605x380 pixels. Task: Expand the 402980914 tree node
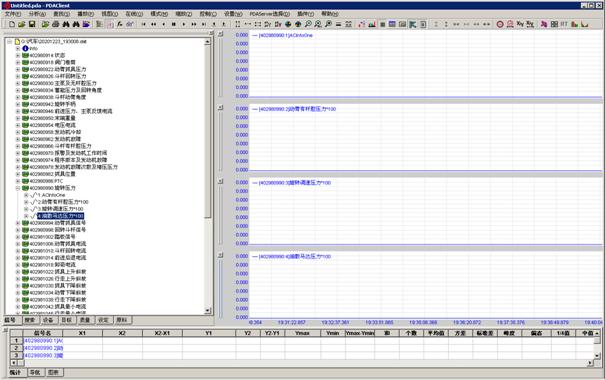pyautogui.click(x=18, y=56)
